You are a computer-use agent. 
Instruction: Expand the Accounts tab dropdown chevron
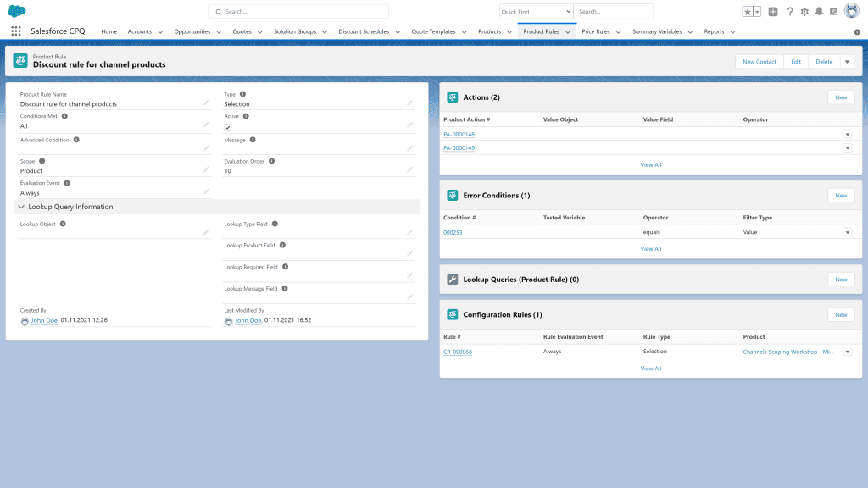pos(160,32)
